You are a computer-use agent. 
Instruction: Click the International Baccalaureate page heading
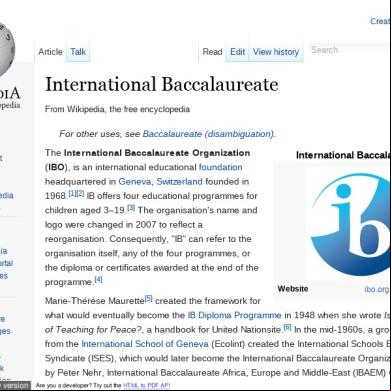coord(162,84)
